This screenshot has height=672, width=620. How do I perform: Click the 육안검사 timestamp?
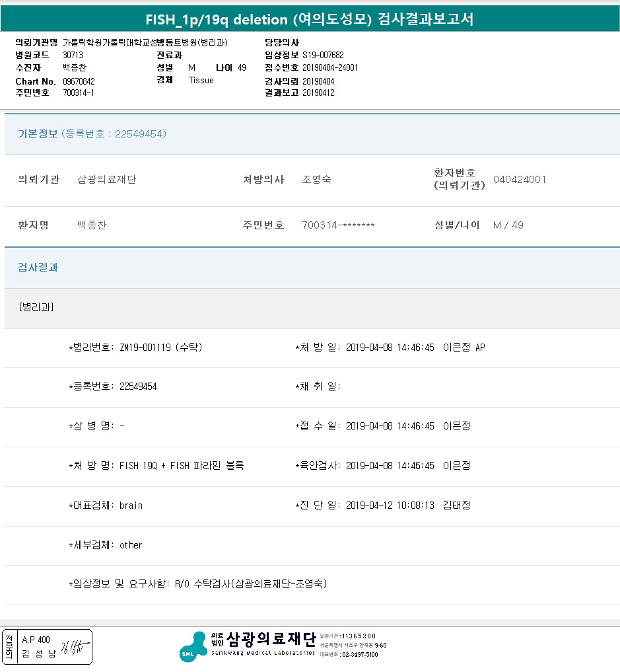click(390, 466)
